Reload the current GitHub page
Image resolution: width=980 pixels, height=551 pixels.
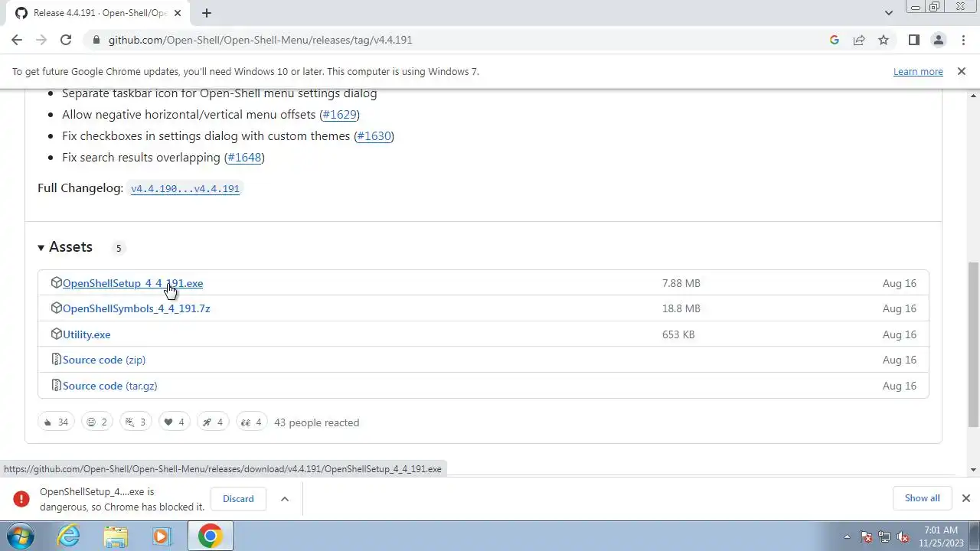[x=66, y=40]
